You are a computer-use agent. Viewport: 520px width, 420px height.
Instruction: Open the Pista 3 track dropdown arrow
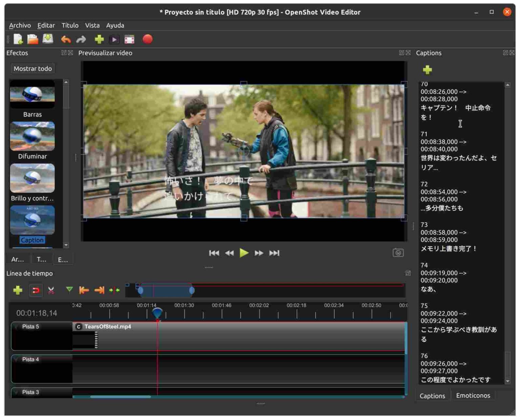pos(16,393)
